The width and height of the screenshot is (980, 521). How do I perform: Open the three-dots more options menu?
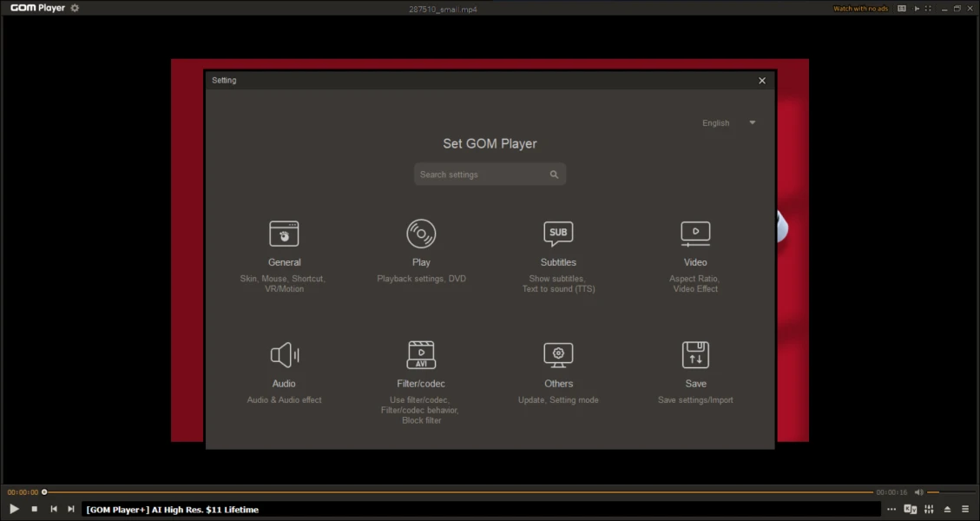[891, 509]
